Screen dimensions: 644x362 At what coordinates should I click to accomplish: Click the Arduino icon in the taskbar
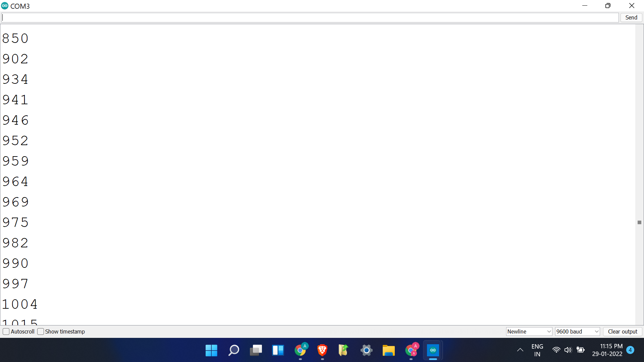[433, 350]
